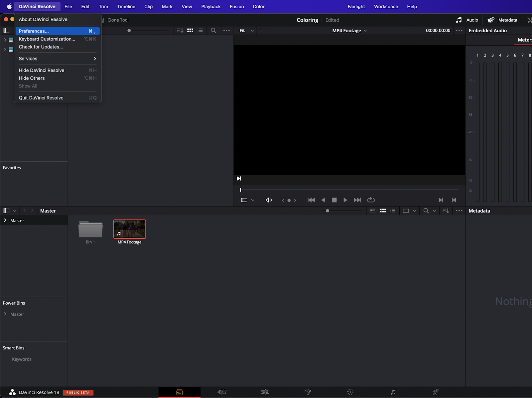Open media pool search filter dropdown
The height and width of the screenshot is (398, 532).
pyautogui.click(x=434, y=211)
